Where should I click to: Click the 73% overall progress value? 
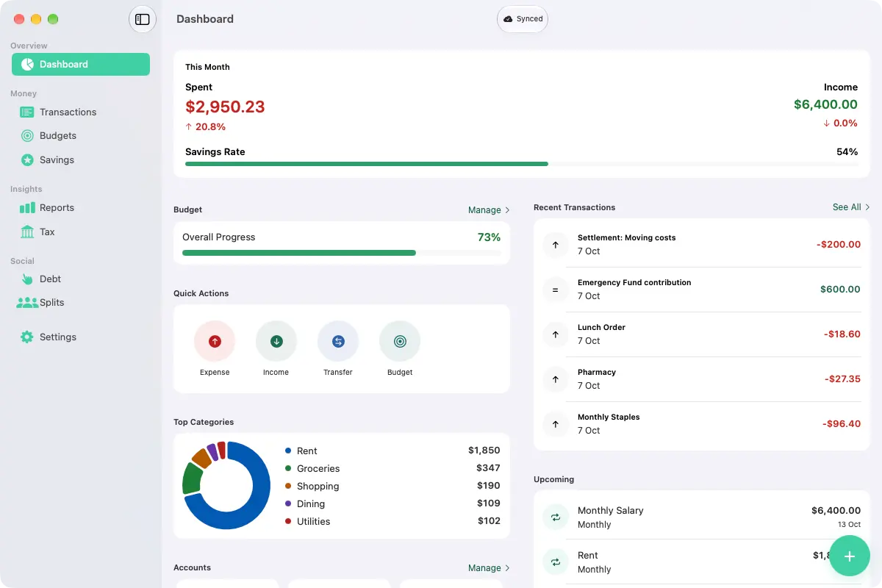point(489,237)
